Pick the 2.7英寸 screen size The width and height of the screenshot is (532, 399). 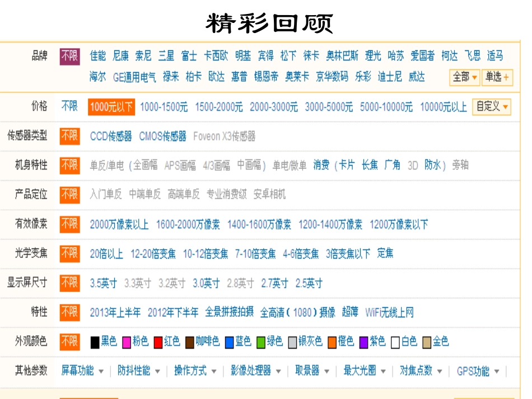coord(274,283)
